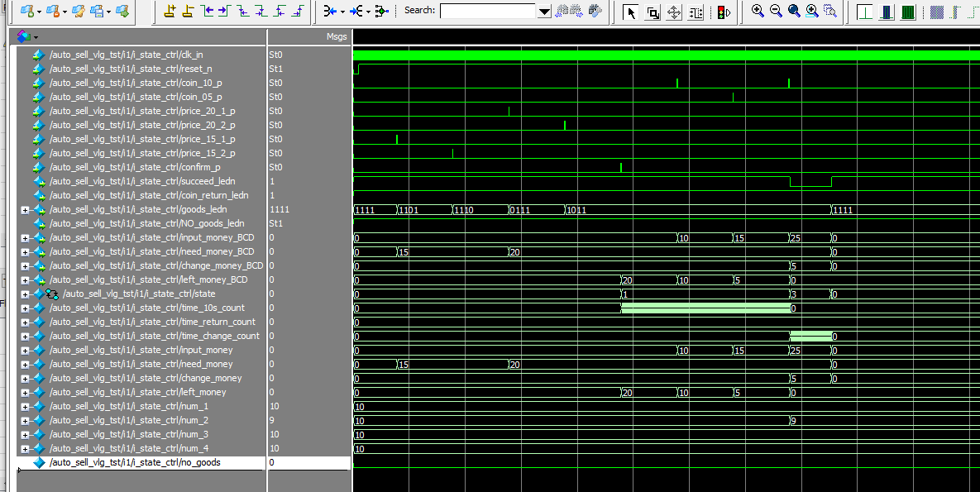This screenshot has width=980, height=492.
Task: Enable the Zoom Mode box-zoom tool
Action: click(x=653, y=12)
